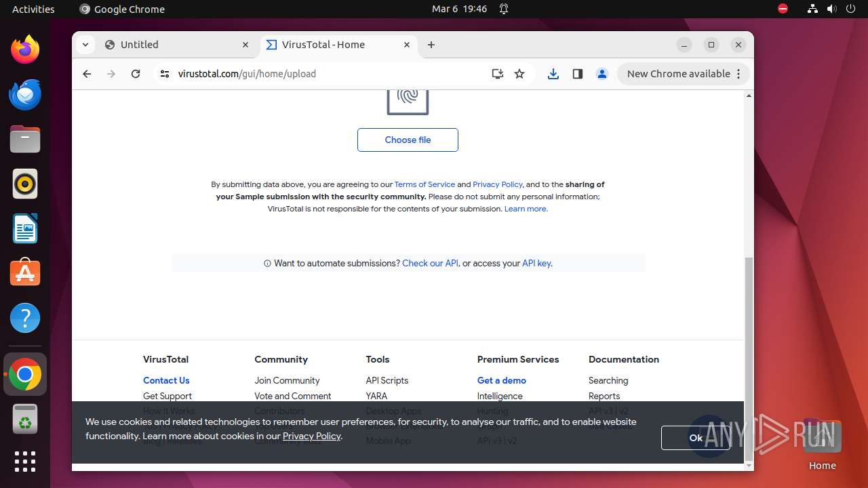
Task: Switch to the Untitled tab
Action: click(176, 45)
